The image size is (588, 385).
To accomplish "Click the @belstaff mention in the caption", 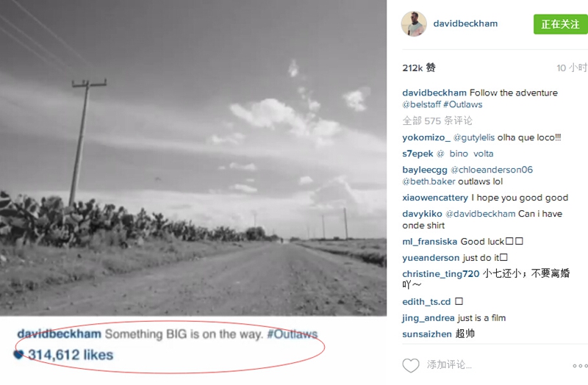I will 421,104.
